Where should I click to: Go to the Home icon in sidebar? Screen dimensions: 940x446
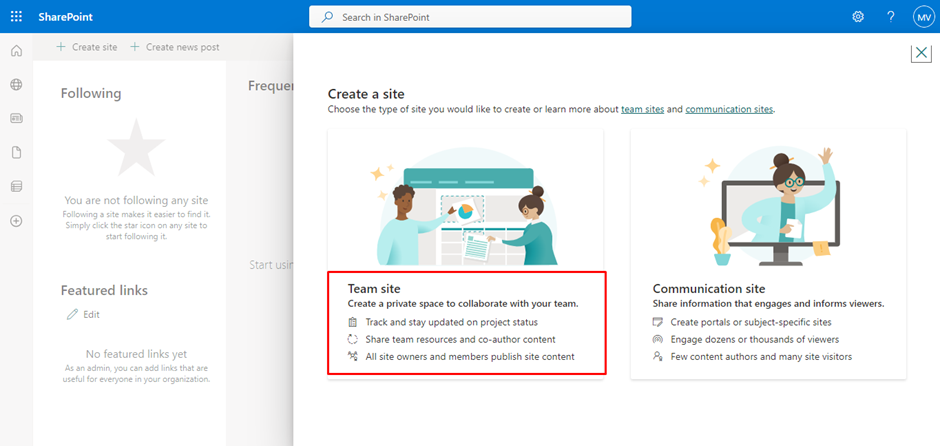click(x=16, y=51)
